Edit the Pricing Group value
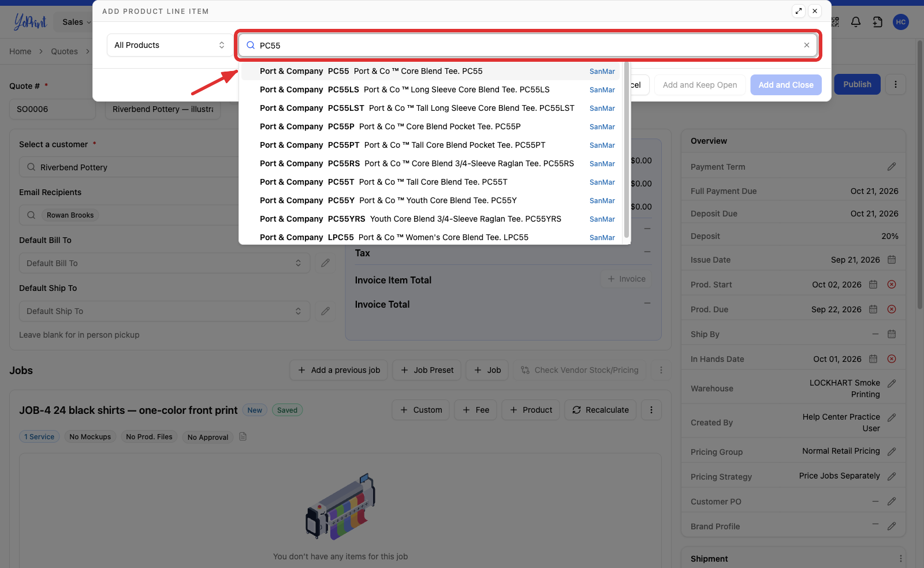 click(892, 451)
